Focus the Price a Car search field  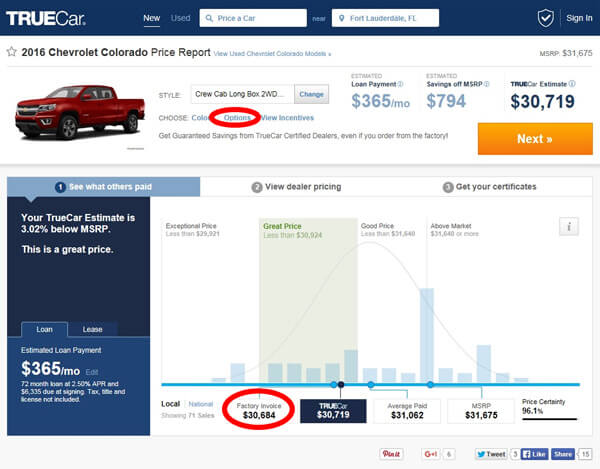[x=253, y=18]
